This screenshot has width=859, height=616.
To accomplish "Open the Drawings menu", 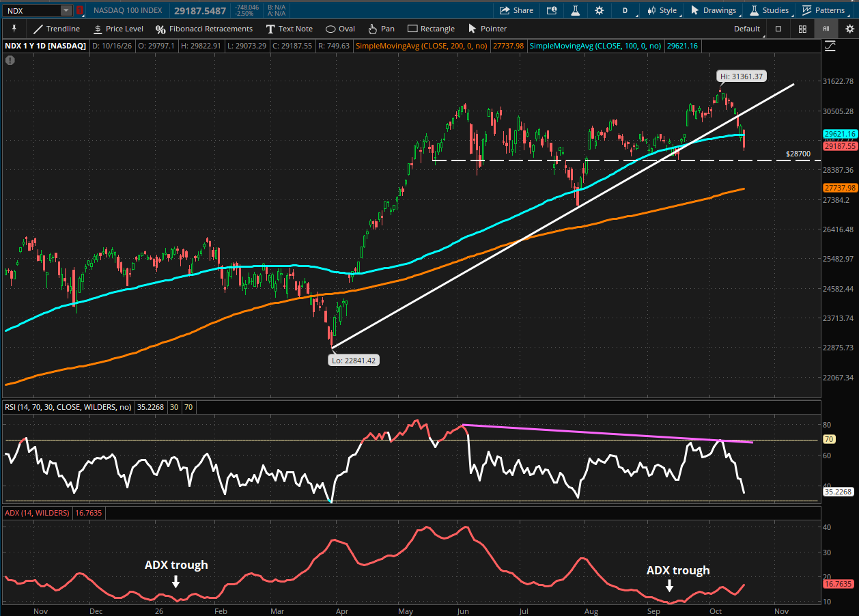I will tap(714, 10).
